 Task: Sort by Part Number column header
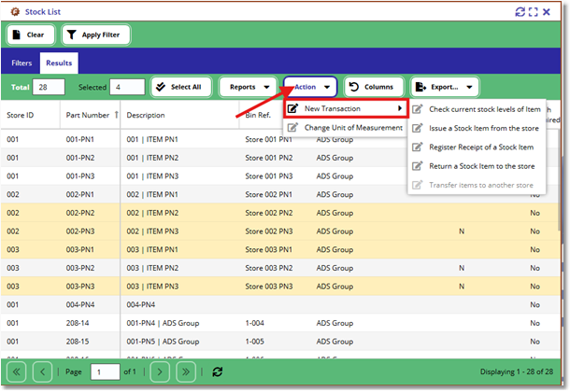tap(88, 116)
